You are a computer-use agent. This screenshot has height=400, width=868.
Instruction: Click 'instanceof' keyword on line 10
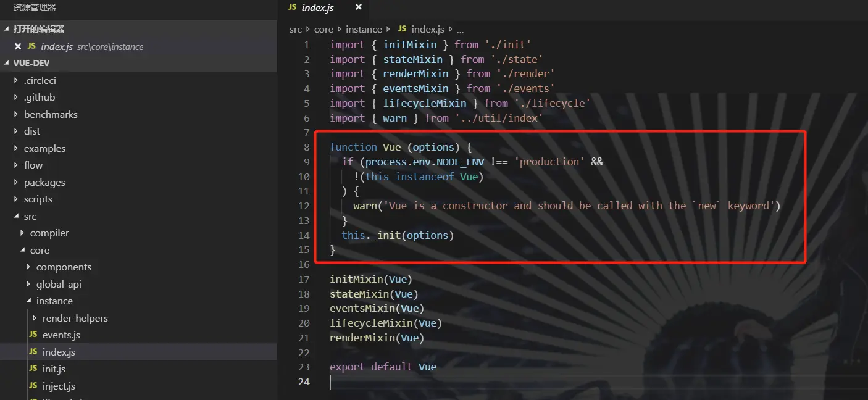tap(425, 177)
